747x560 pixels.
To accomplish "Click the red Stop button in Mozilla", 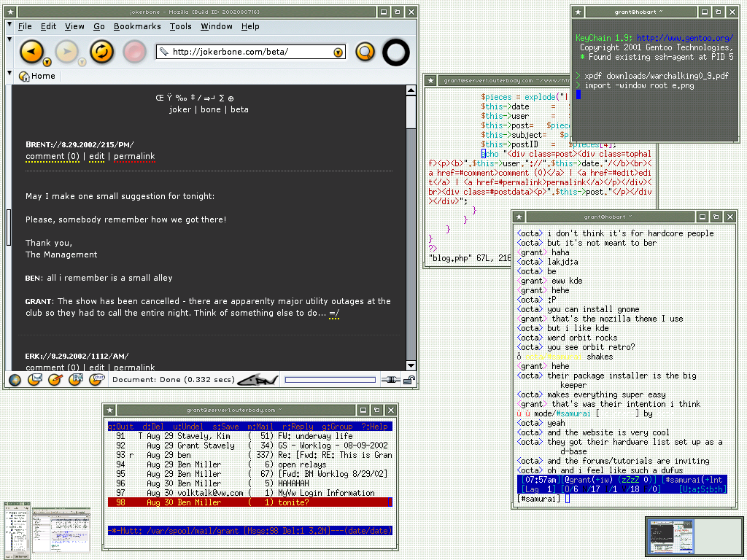I will 134,52.
